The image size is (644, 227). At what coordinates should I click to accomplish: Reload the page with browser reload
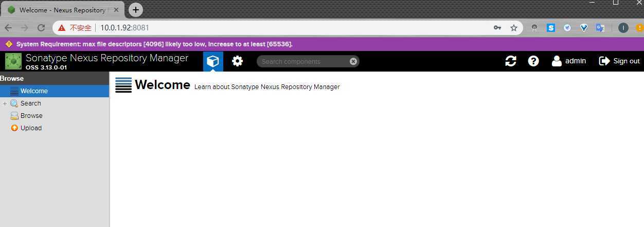click(41, 28)
